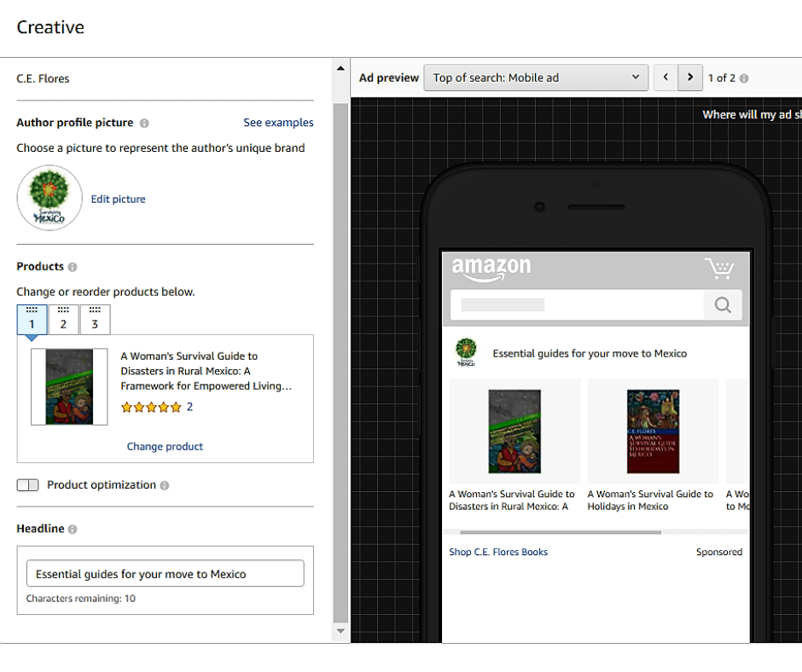Viewport: 802px width, 672px height.
Task: Click info icon next to 1 of 2
Action: (744, 78)
